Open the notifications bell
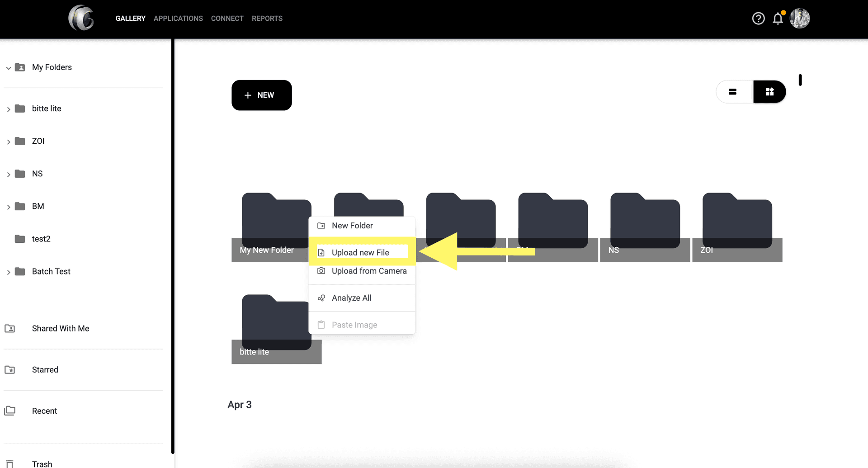The width and height of the screenshot is (868, 468). [x=778, y=19]
